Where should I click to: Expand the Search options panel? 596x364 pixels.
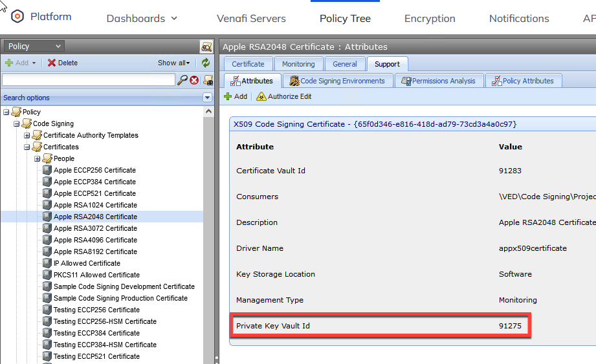pyautogui.click(x=207, y=98)
